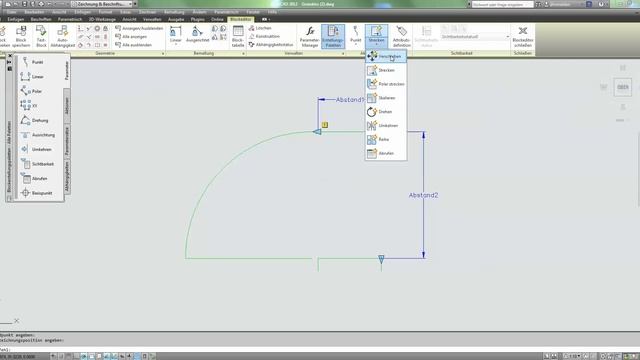Select Sichtbarkeit parameter in authoring palette
The height and width of the screenshot is (360, 640).
[38, 164]
